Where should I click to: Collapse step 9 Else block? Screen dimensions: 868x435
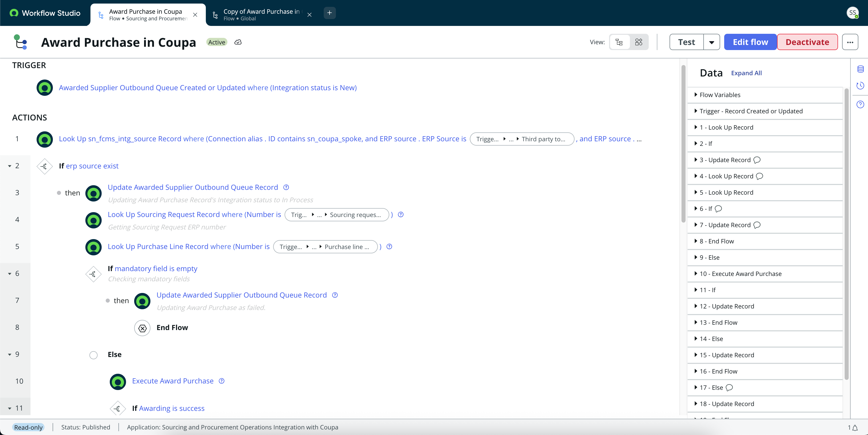tap(10, 354)
